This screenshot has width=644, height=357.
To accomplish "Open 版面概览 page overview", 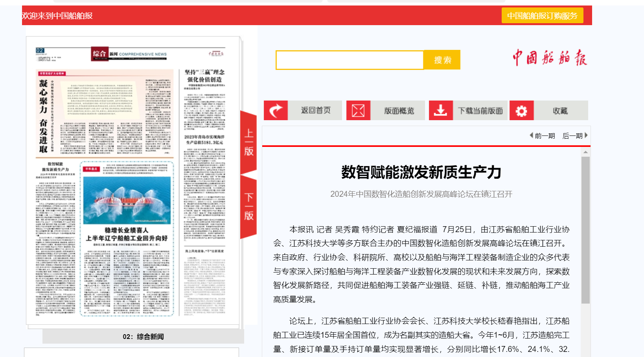I will click(399, 111).
